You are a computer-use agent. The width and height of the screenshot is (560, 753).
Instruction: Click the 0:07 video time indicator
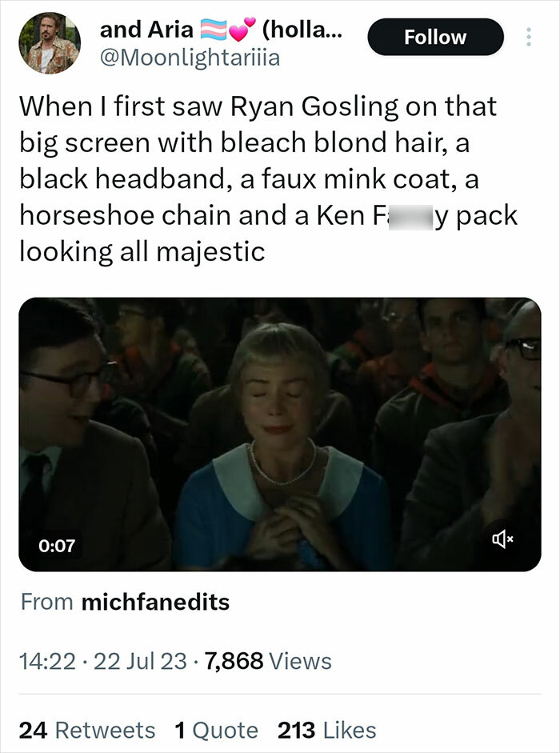(x=58, y=542)
